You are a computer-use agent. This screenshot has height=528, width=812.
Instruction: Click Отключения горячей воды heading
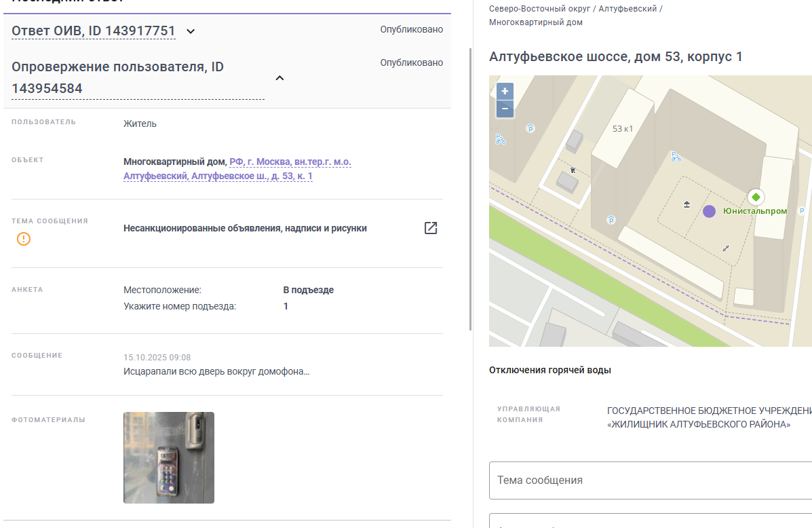point(550,370)
